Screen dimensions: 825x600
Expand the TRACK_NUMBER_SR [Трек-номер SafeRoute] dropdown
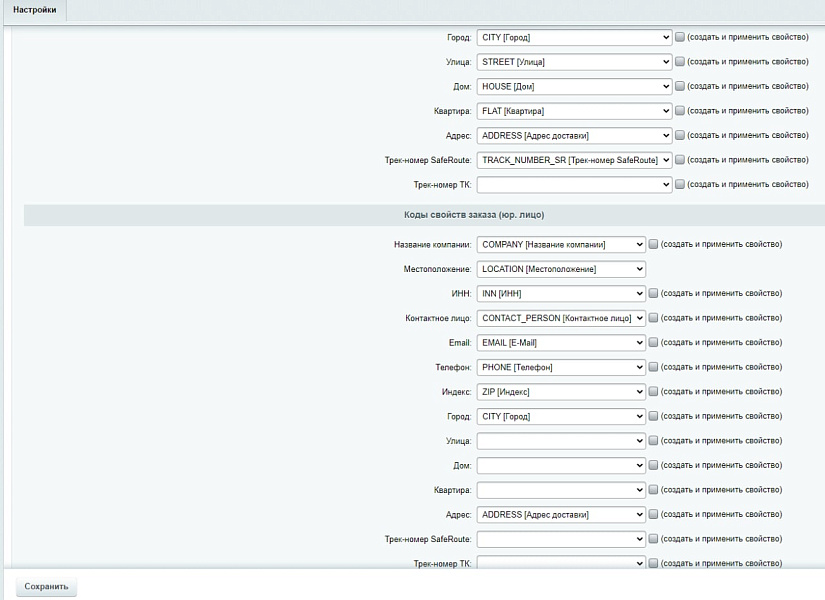click(x=574, y=160)
